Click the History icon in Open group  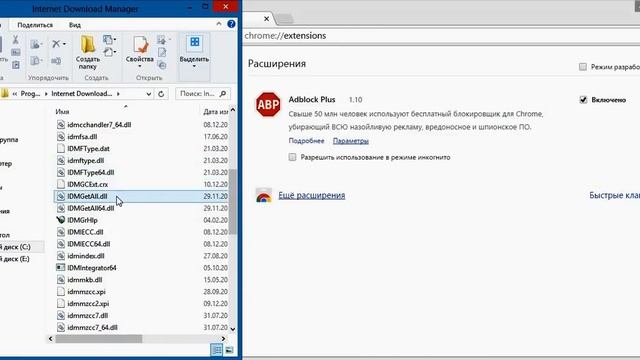162,65
